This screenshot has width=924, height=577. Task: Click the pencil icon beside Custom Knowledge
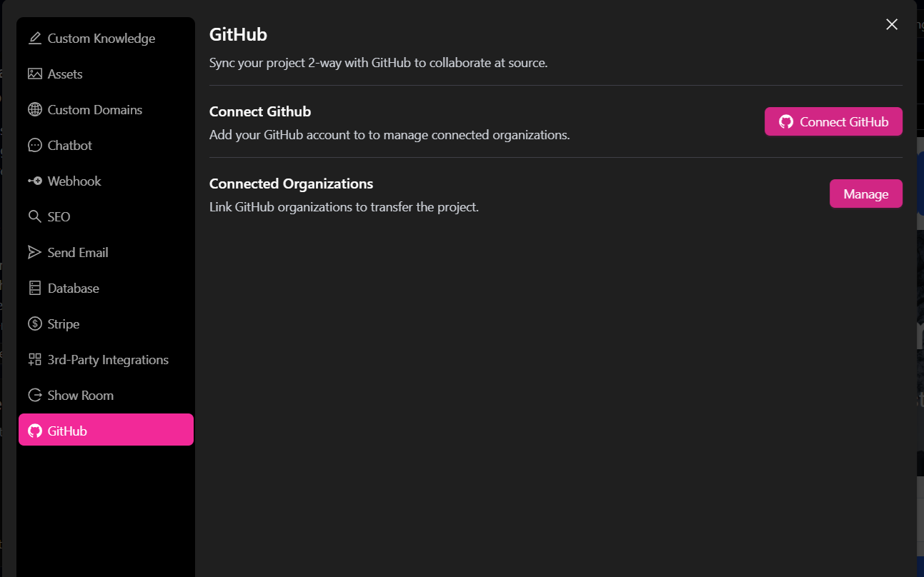pos(34,39)
